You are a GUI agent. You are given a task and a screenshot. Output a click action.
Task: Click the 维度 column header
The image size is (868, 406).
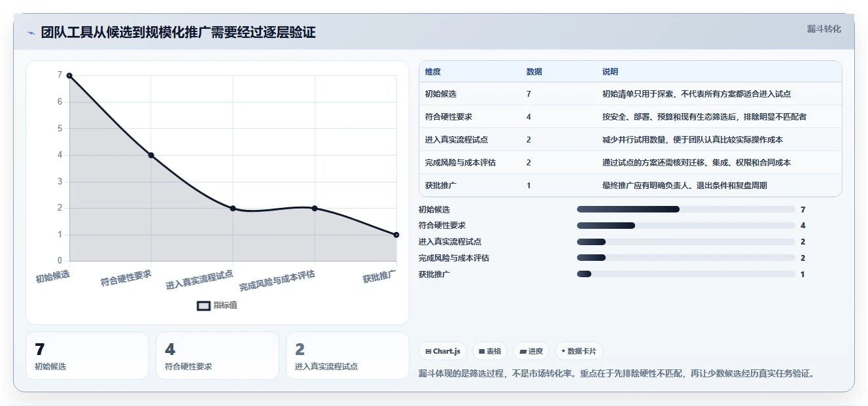click(x=433, y=72)
